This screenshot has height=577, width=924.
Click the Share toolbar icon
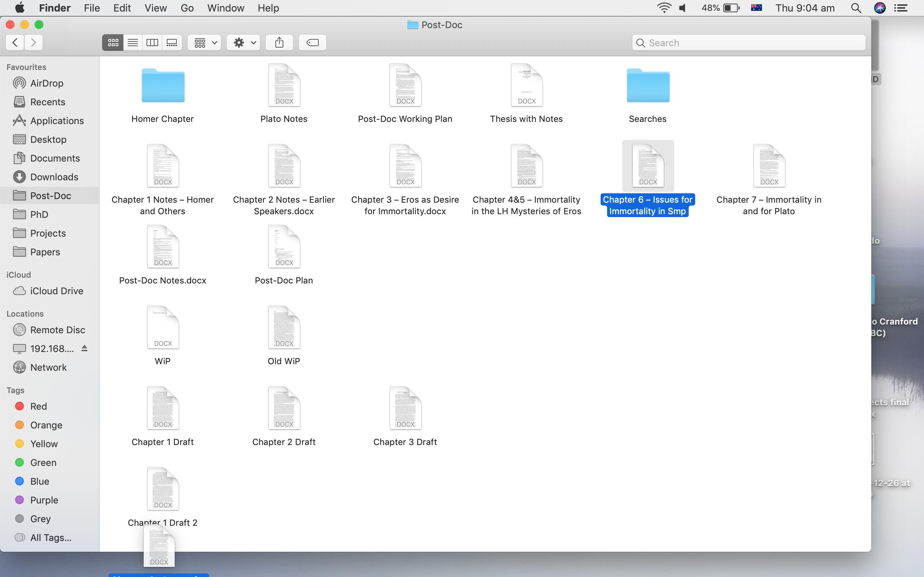click(x=279, y=42)
